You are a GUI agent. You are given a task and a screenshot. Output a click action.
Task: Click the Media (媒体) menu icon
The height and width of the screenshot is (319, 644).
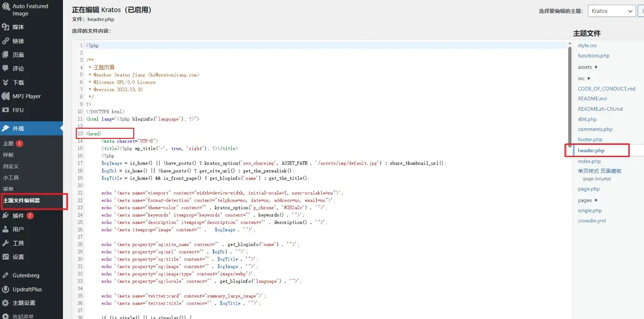[6, 27]
